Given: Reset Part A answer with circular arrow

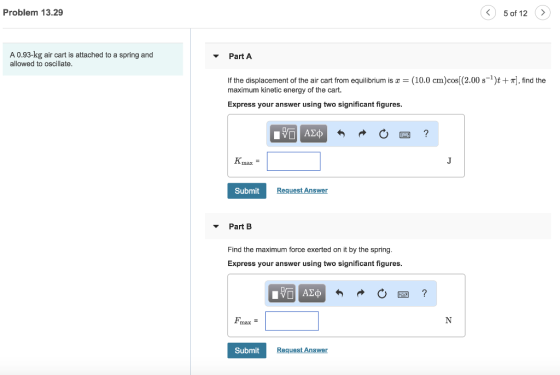Looking at the screenshot, I should click(383, 134).
